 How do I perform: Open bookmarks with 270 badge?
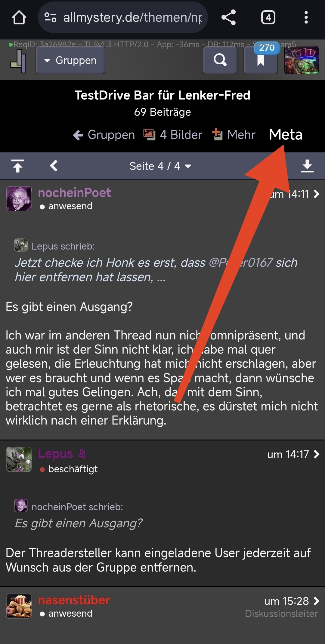[x=261, y=60]
